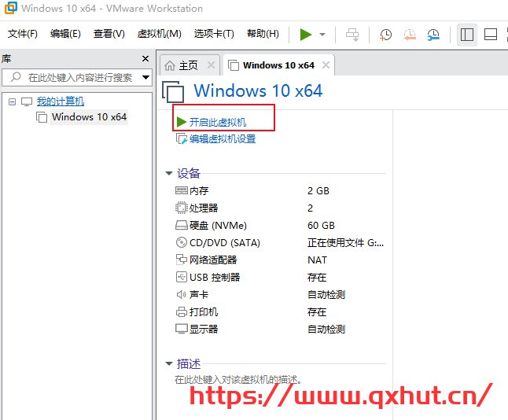Open 编辑虚拟机设置 link

[x=222, y=139]
